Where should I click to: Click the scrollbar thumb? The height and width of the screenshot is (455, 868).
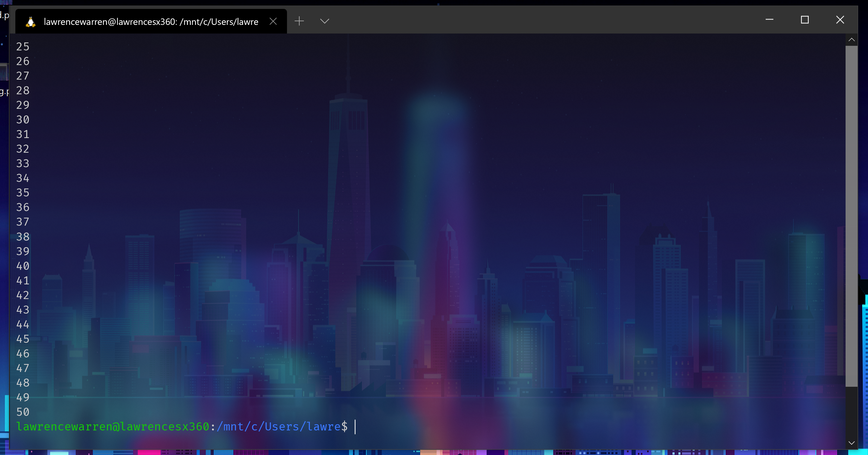tap(852, 216)
